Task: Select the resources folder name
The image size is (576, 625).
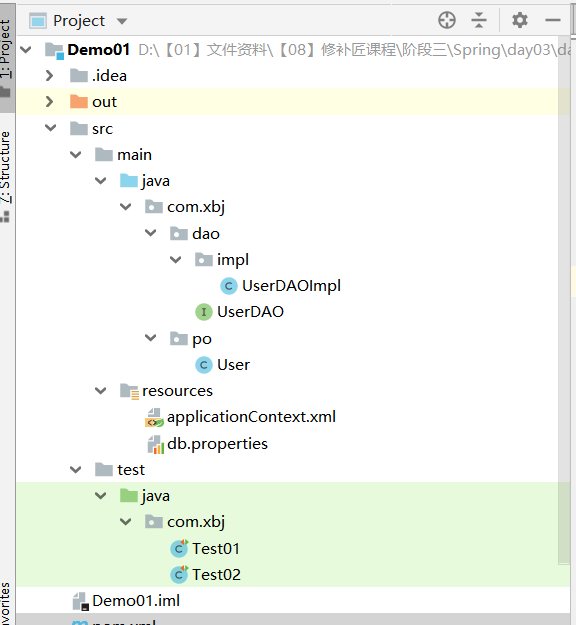Action: point(177,391)
